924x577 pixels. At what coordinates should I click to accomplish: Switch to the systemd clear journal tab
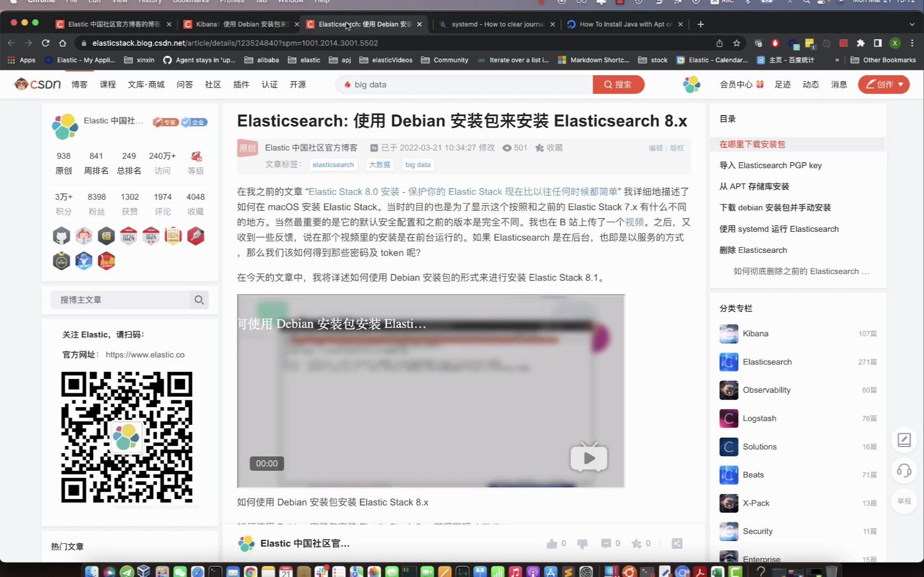tap(497, 24)
